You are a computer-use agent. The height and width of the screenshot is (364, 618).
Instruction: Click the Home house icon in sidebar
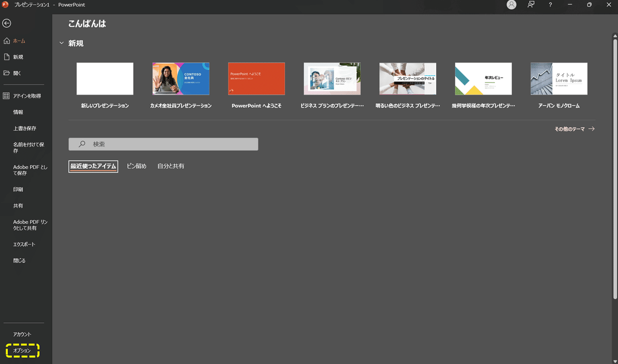tap(7, 41)
